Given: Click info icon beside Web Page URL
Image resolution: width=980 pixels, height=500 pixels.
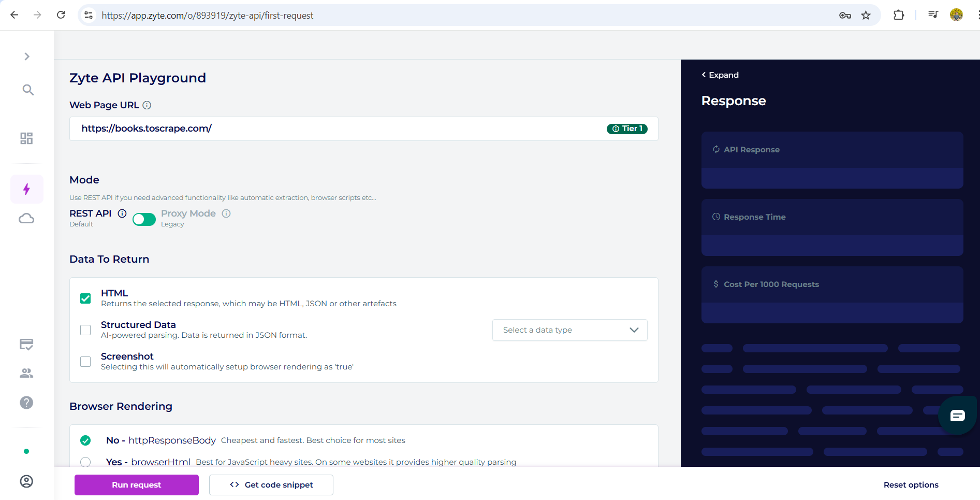Looking at the screenshot, I should coord(147,105).
